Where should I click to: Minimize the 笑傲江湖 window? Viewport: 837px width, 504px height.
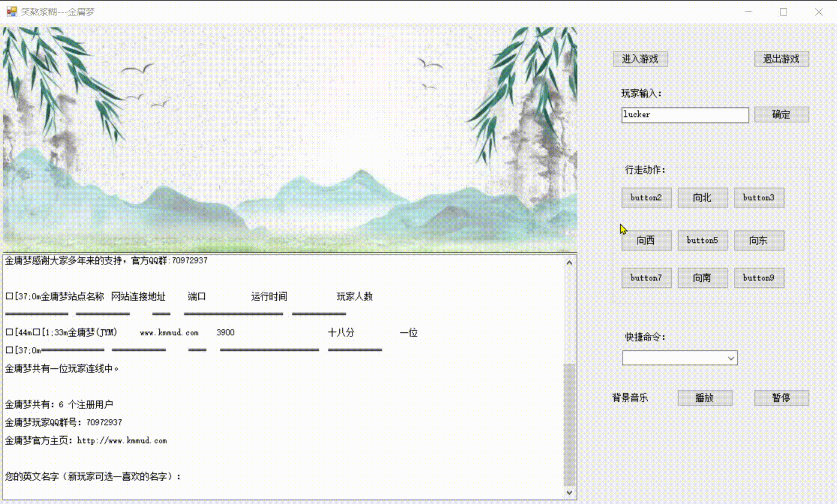pyautogui.click(x=748, y=11)
